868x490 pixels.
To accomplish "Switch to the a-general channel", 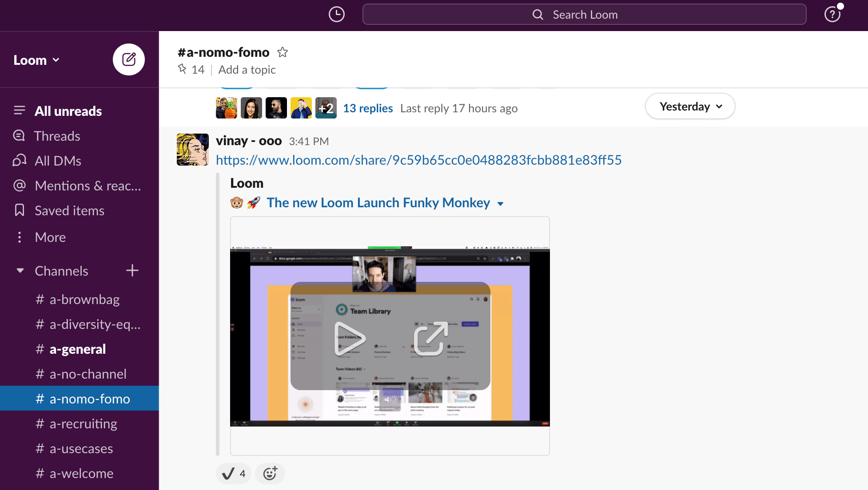I will click(x=78, y=349).
